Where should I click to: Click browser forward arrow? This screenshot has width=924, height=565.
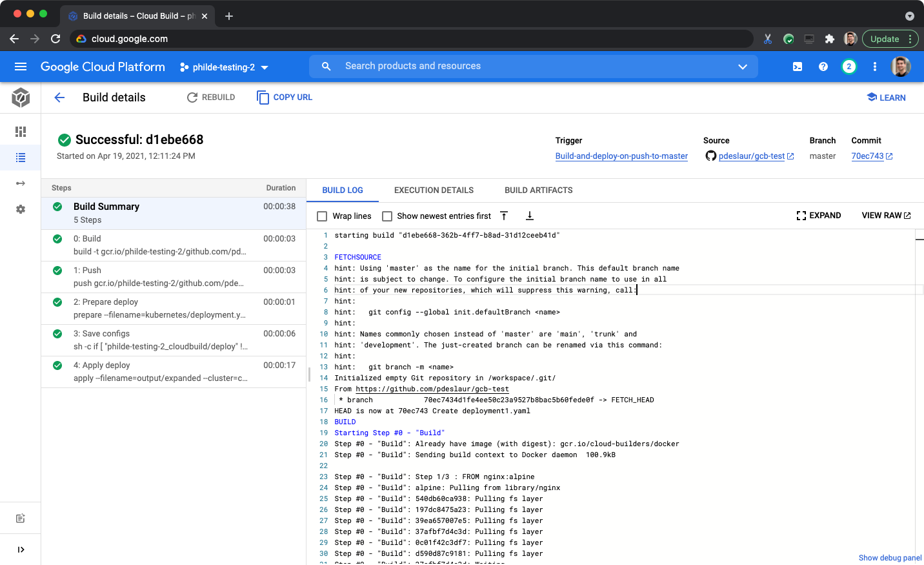[35, 39]
